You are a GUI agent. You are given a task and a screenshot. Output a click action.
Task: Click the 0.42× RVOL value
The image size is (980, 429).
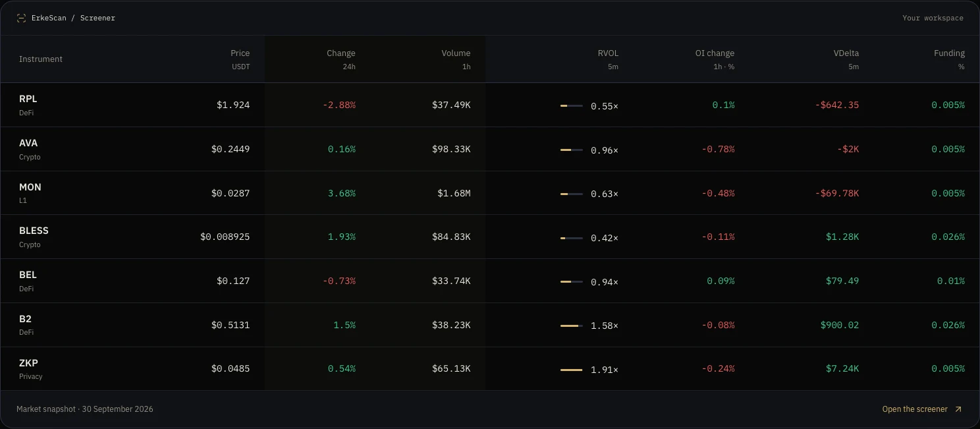coord(605,238)
